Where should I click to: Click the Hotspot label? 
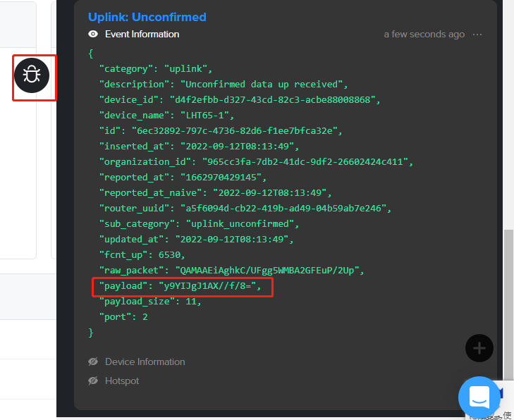122,381
